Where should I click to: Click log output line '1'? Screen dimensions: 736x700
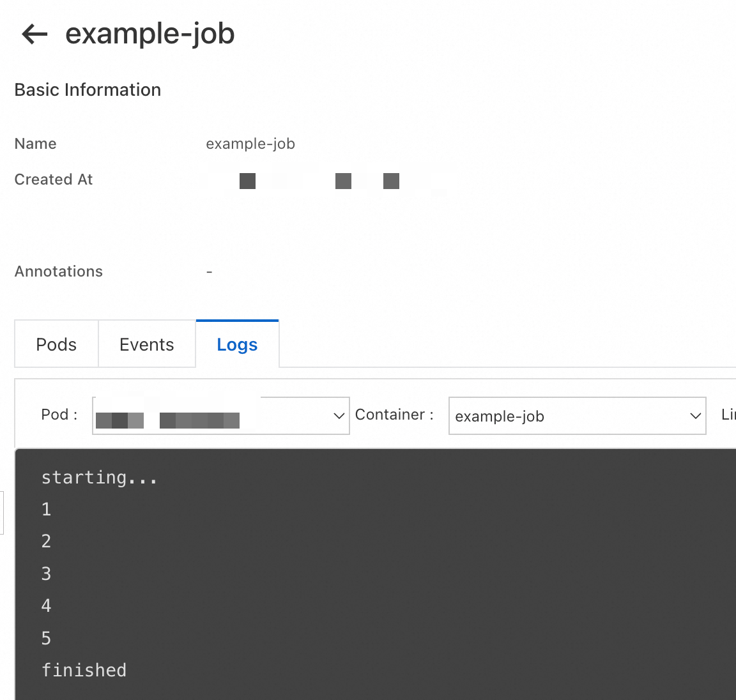[x=46, y=510]
